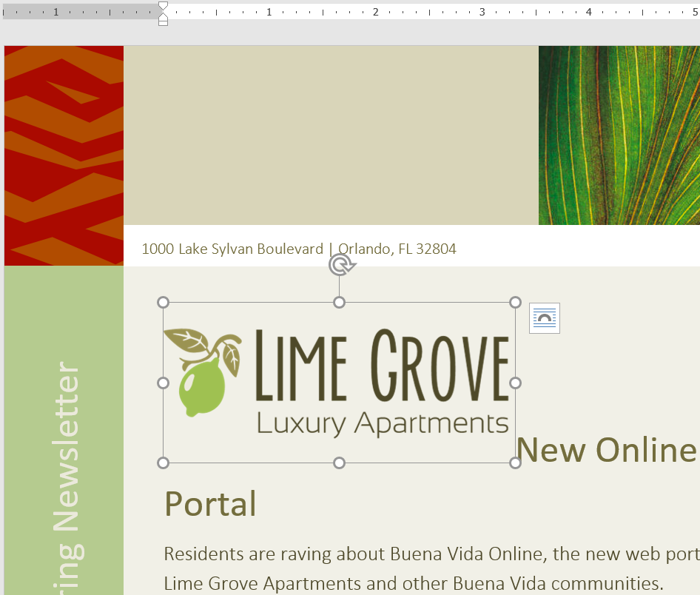The image size is (700, 595).
Task: Click the rotate handle above the Lime Grove logo
Action: click(340, 264)
